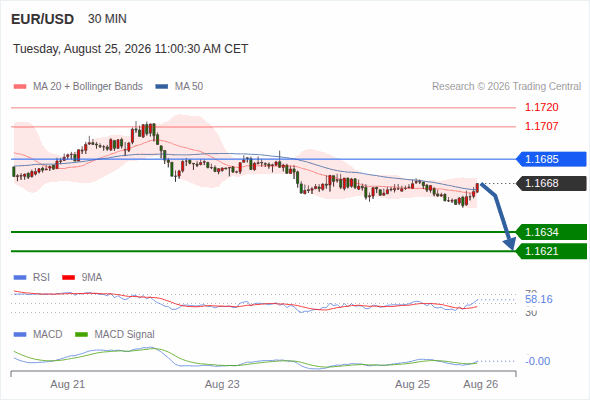590x400 pixels.
Task: Select the 1.1685 pivot price tag
Action: coord(551,159)
